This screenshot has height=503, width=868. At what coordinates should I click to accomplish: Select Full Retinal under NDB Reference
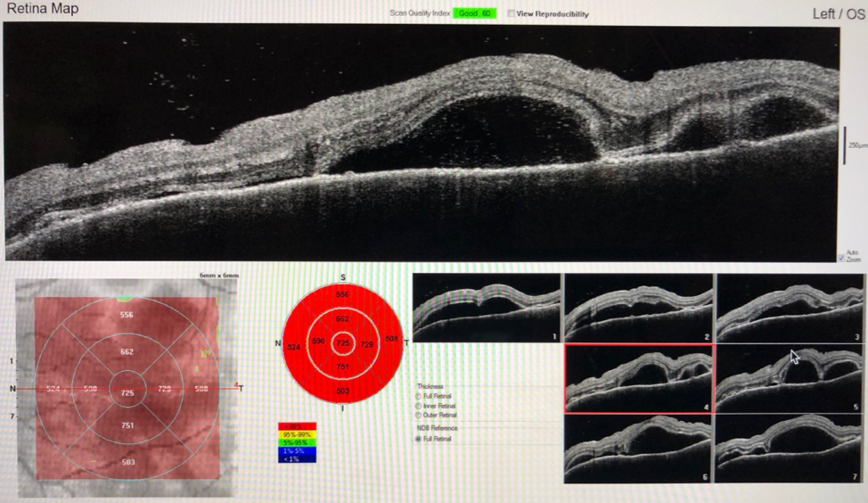click(x=419, y=439)
